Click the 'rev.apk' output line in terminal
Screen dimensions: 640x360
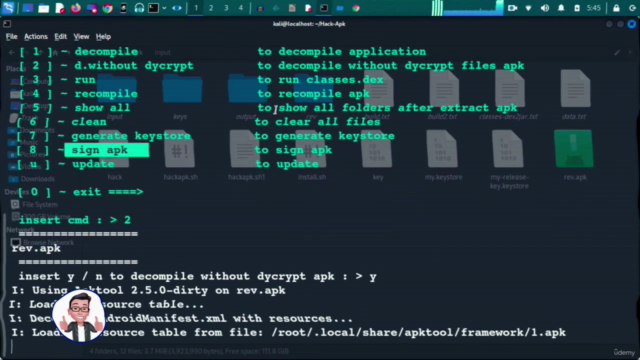point(36,249)
